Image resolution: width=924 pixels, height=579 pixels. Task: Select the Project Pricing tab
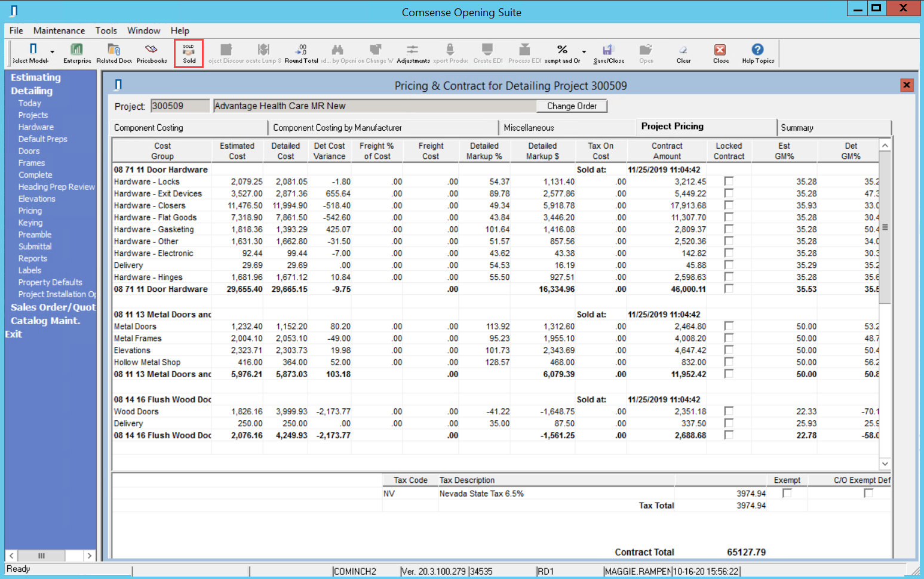click(x=706, y=127)
